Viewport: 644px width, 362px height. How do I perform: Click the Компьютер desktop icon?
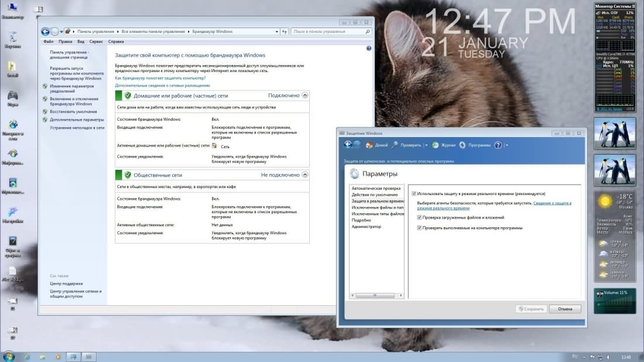point(12,11)
